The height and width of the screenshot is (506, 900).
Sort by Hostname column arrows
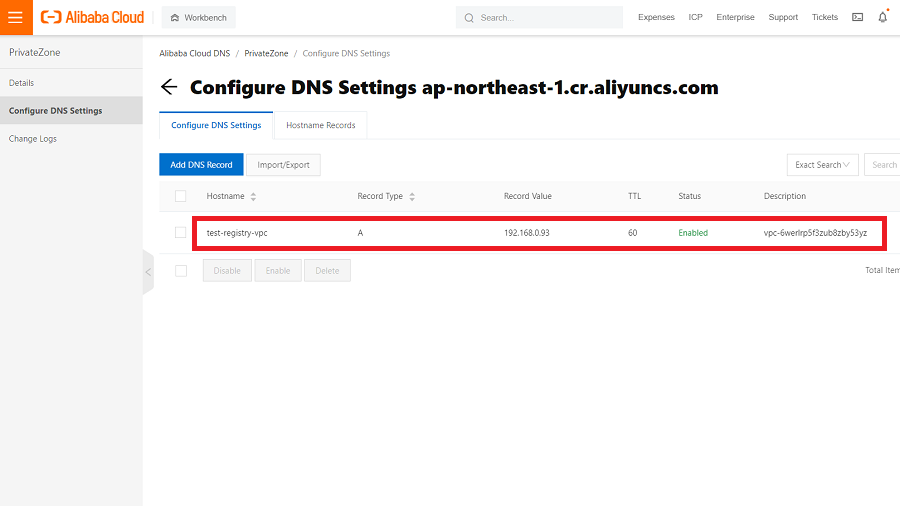pos(253,197)
